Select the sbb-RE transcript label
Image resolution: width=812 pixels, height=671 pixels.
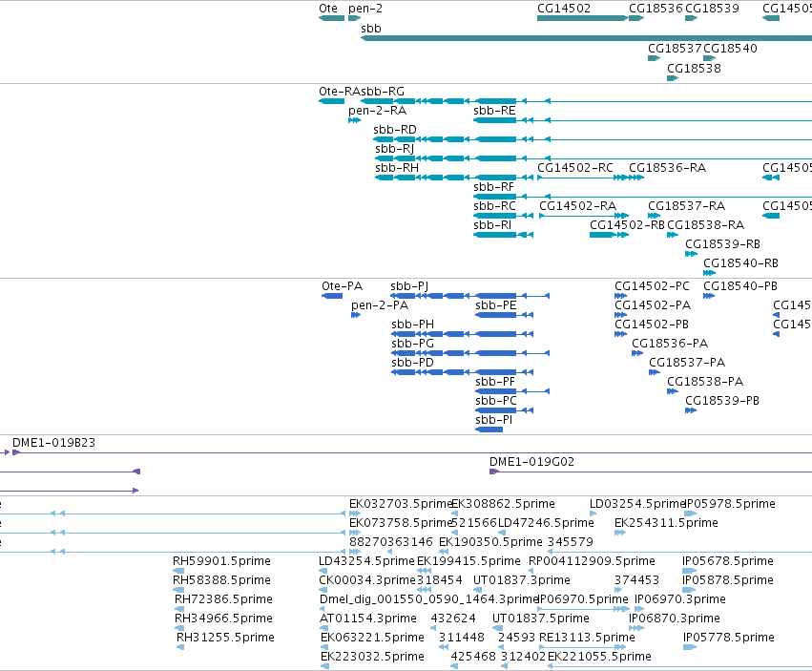494,111
